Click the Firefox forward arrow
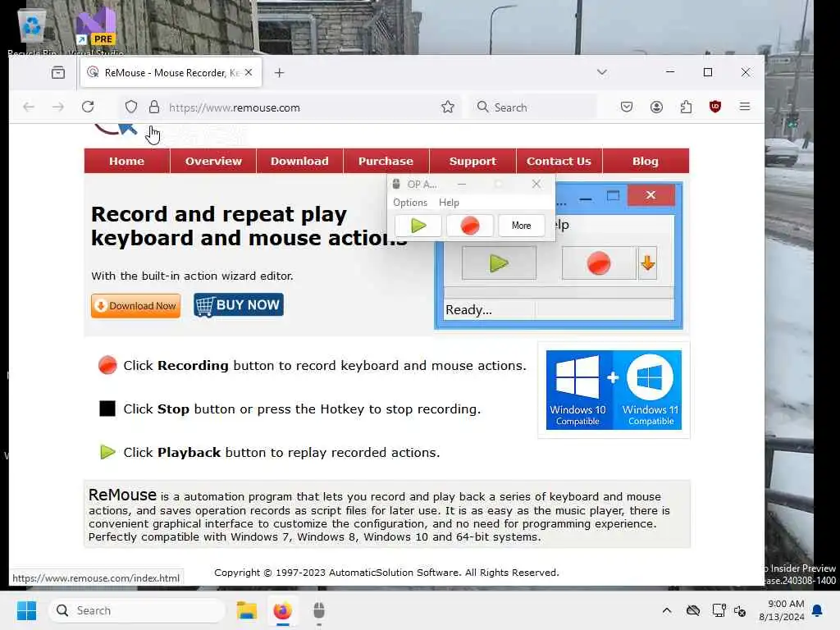Image resolution: width=840 pixels, height=630 pixels. coord(58,107)
